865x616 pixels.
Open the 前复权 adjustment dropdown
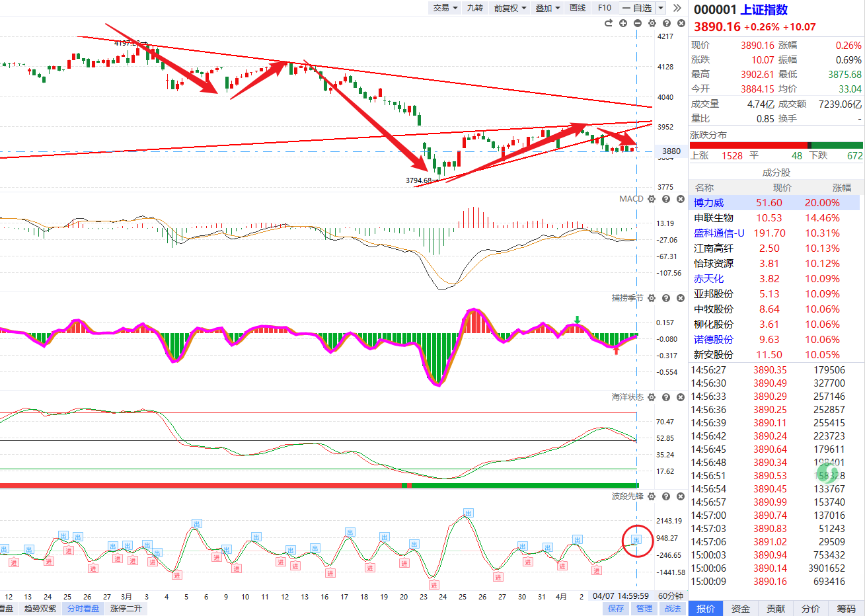[x=509, y=8]
